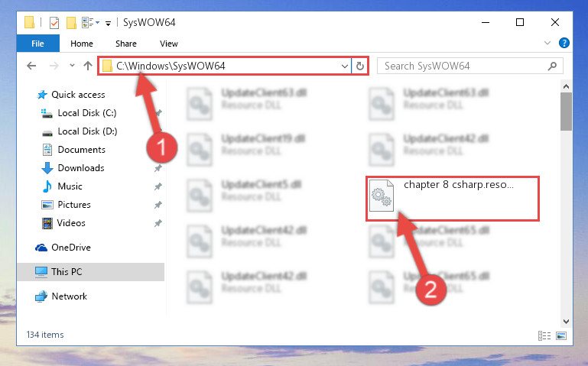Open the Share ribbon tab
The height and width of the screenshot is (366, 588).
pyautogui.click(x=126, y=44)
